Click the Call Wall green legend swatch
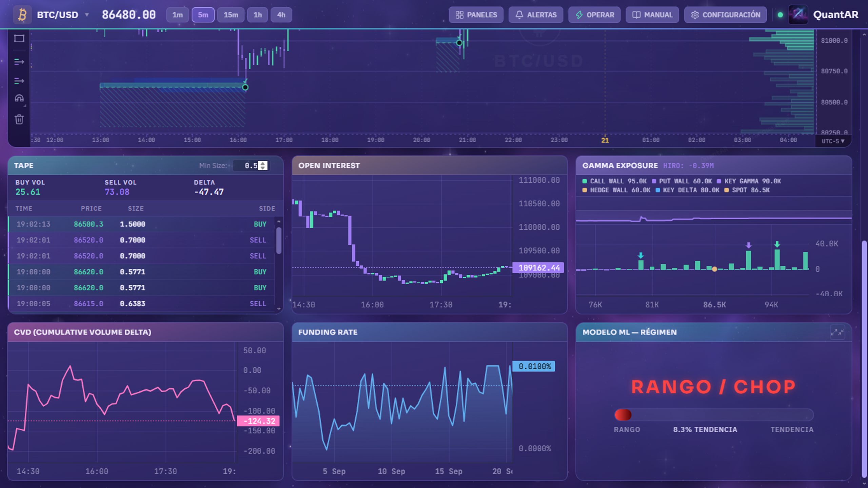 [x=585, y=181]
